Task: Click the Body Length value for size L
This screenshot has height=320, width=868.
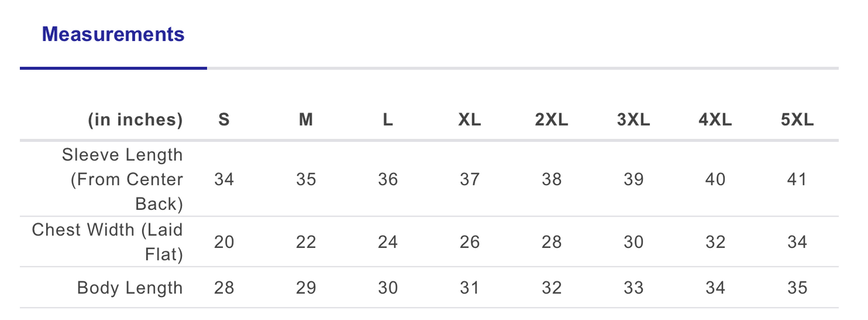Action: [388, 288]
